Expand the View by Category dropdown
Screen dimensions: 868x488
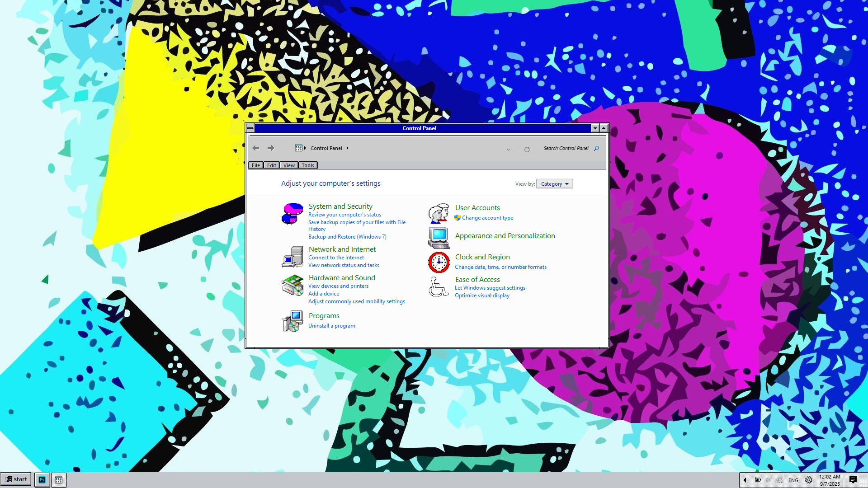554,184
